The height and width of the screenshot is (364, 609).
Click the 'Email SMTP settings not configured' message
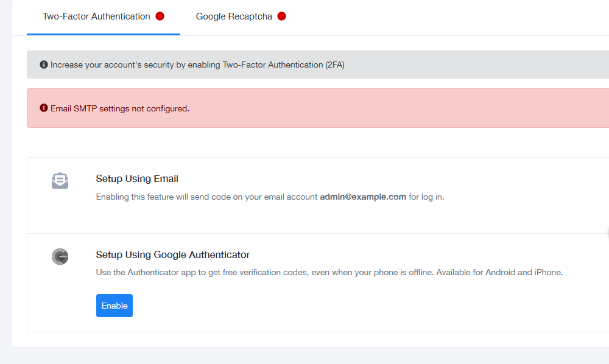[x=120, y=108]
